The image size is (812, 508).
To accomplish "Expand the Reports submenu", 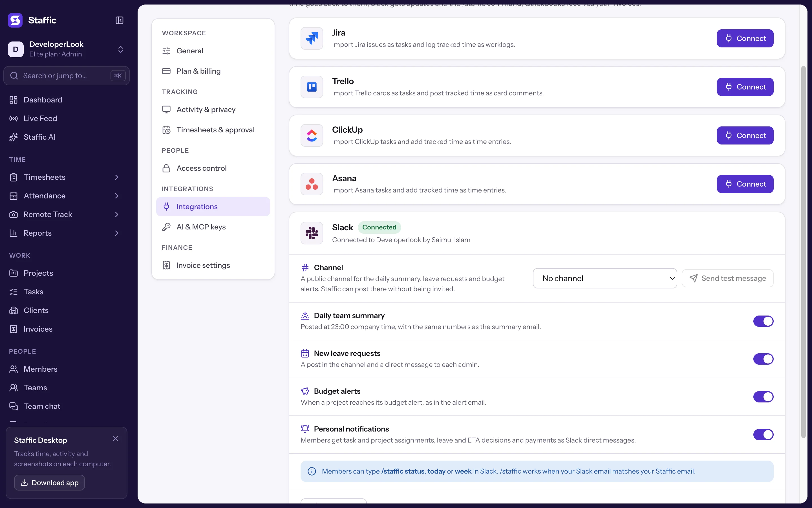I will coord(116,233).
